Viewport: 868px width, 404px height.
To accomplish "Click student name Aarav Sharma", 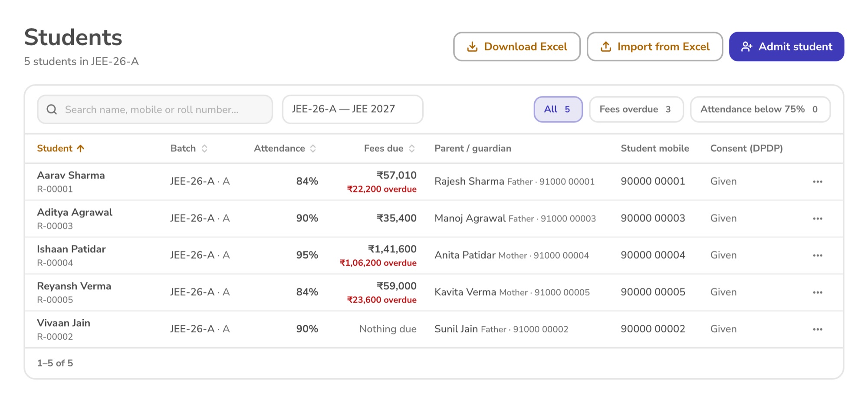I will (x=71, y=175).
